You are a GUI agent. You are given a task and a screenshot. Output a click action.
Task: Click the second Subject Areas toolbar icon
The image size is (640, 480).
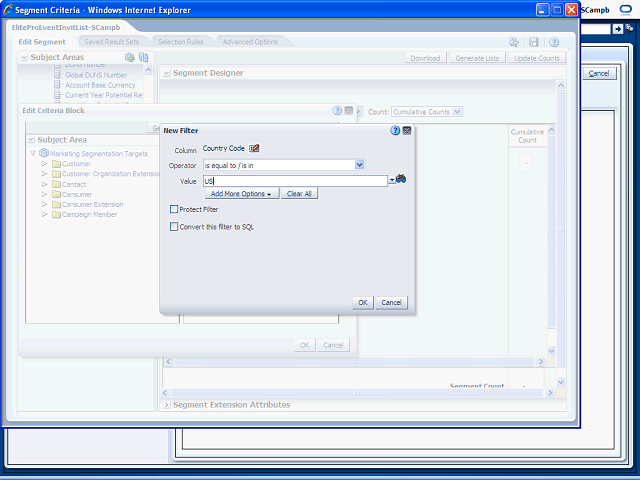click(x=144, y=57)
